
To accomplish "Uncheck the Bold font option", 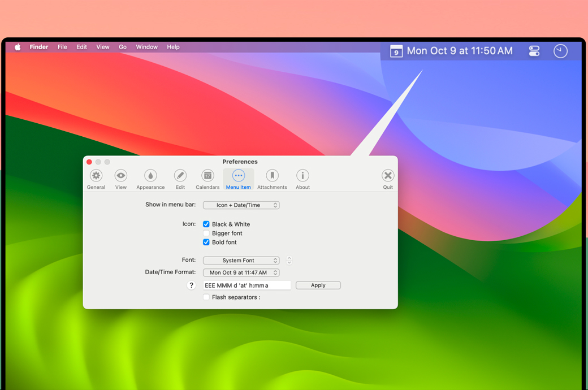I will click(x=206, y=242).
